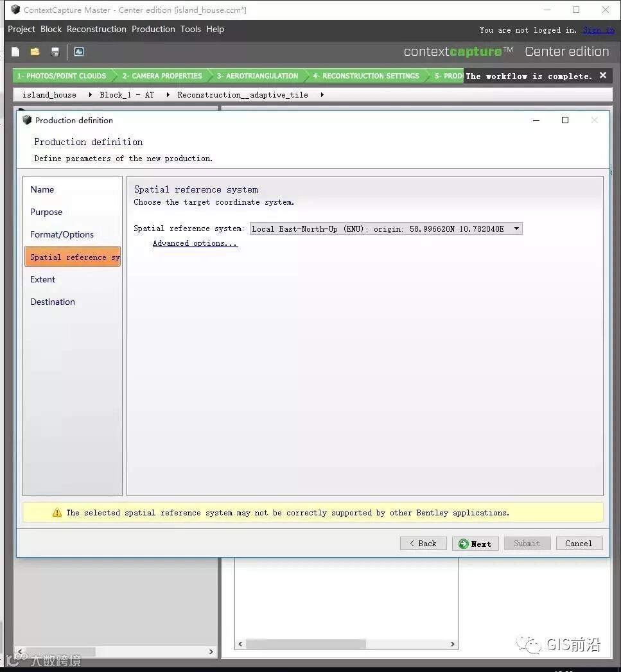The image size is (621, 672).
Task: Click the Next button
Action: pyautogui.click(x=475, y=544)
